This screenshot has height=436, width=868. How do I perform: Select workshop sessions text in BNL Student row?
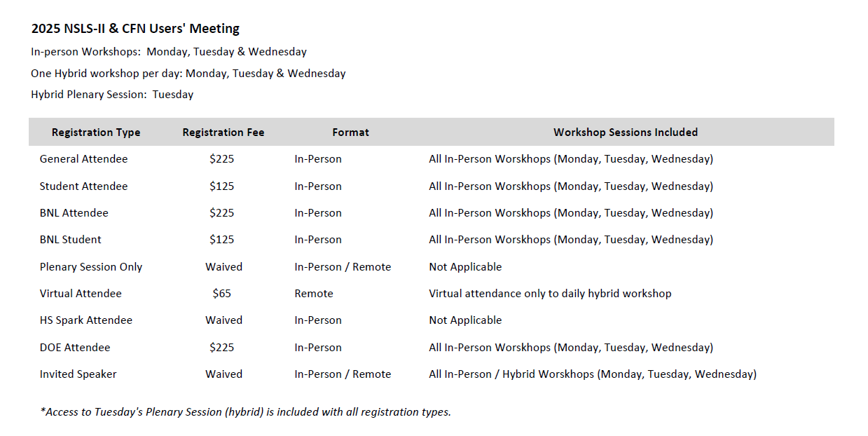571,240
